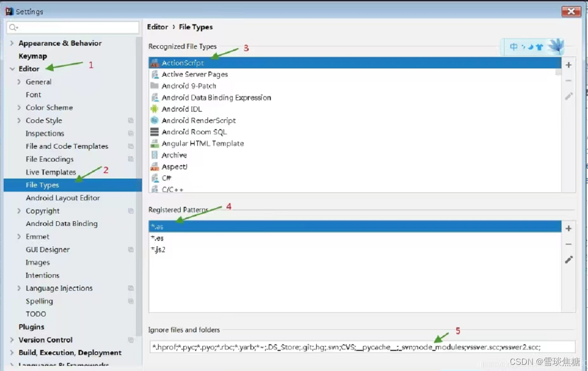The width and height of the screenshot is (588, 371).
Task: Open the Plugins settings
Action: point(31,327)
